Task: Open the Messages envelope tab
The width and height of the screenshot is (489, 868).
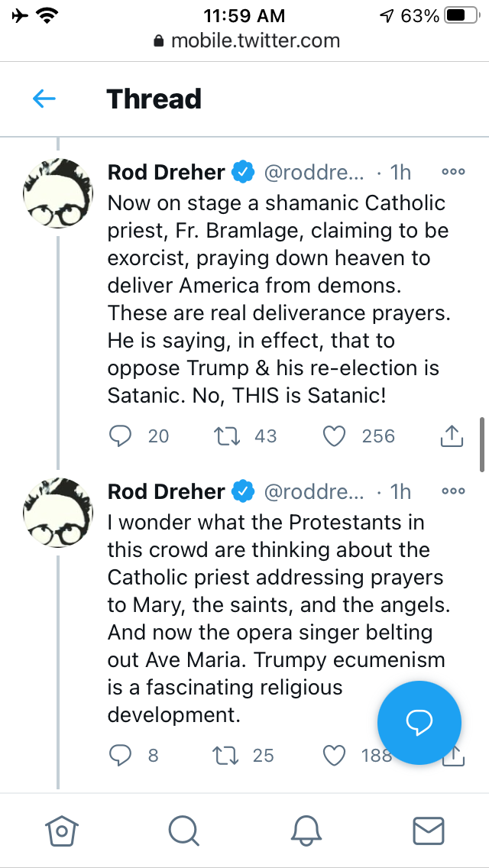Action: pyautogui.click(x=428, y=829)
